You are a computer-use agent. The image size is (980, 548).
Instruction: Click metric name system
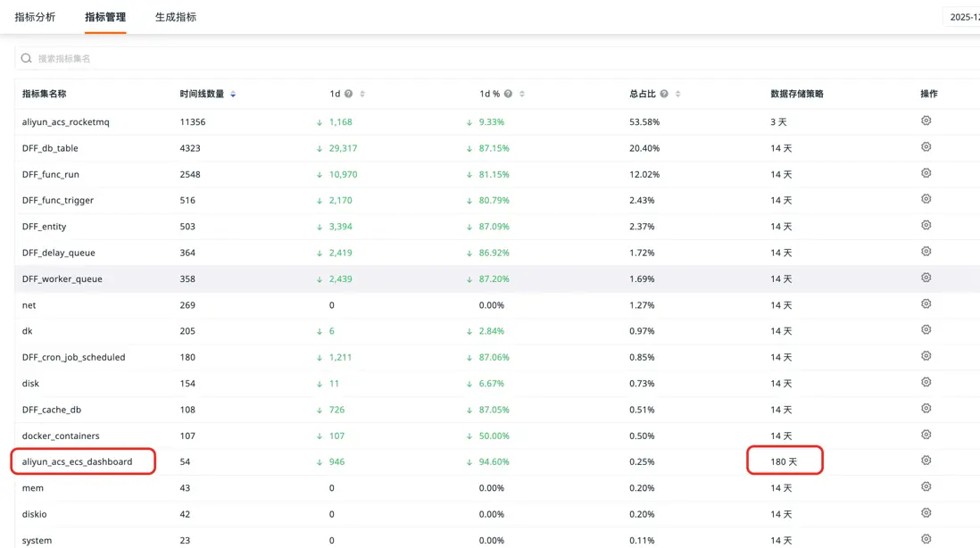pyautogui.click(x=37, y=541)
